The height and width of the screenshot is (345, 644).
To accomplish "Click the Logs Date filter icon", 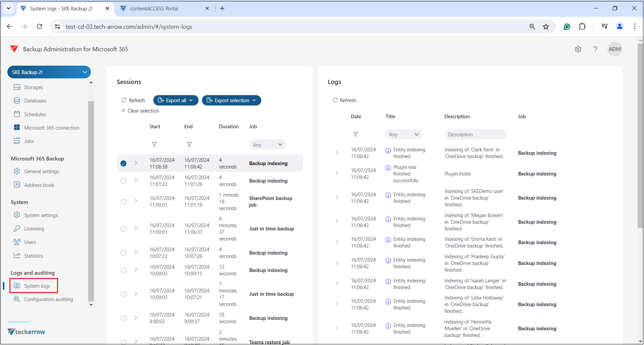I will 356,134.
